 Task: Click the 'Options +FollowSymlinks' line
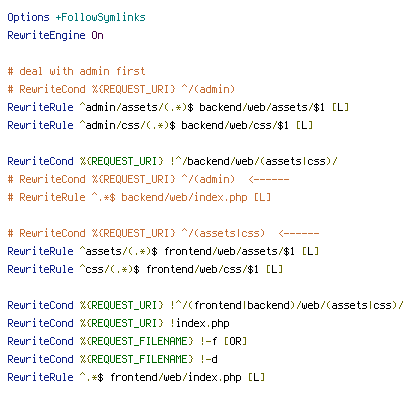(x=76, y=17)
